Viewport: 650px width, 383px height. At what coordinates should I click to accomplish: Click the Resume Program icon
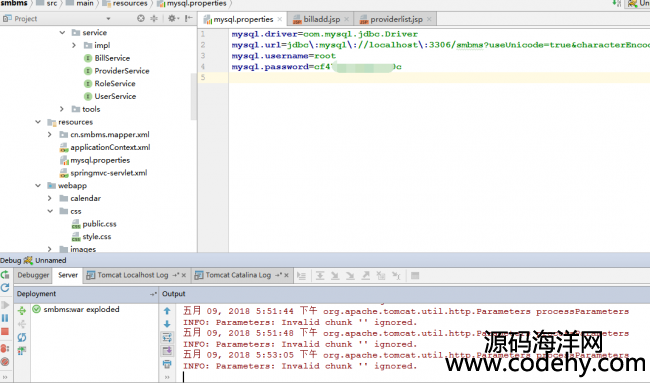click(5, 305)
